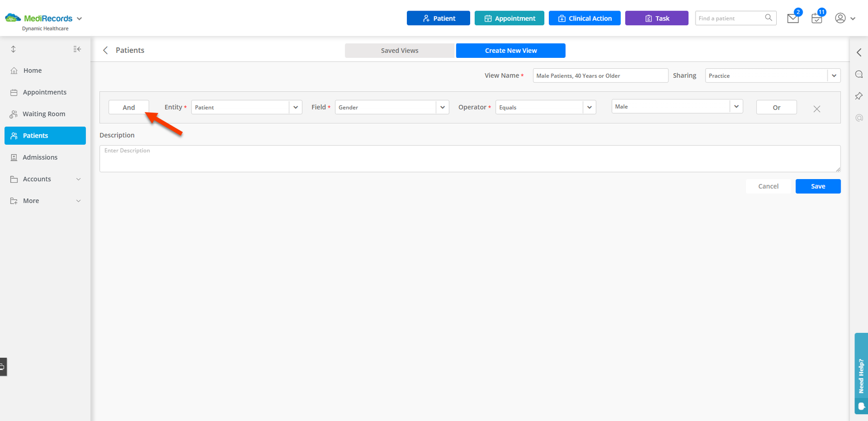Click into the Enter Description textarea
The width and height of the screenshot is (868, 421).
coord(470,159)
